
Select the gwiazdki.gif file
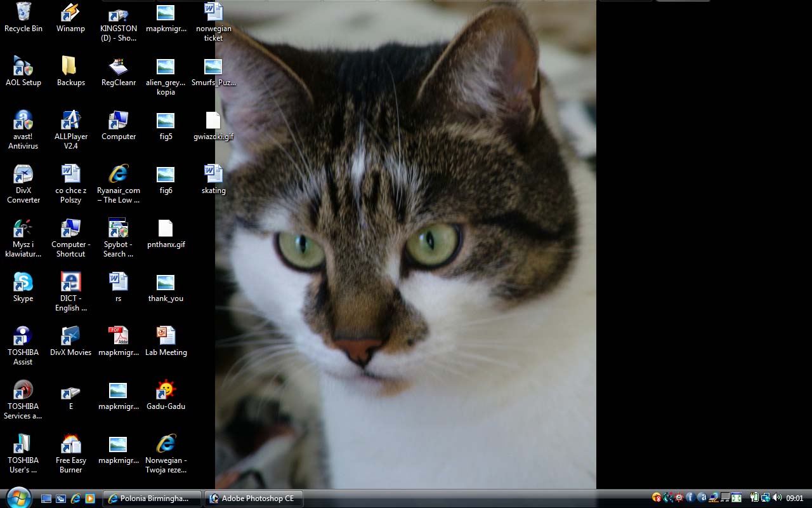click(213, 121)
